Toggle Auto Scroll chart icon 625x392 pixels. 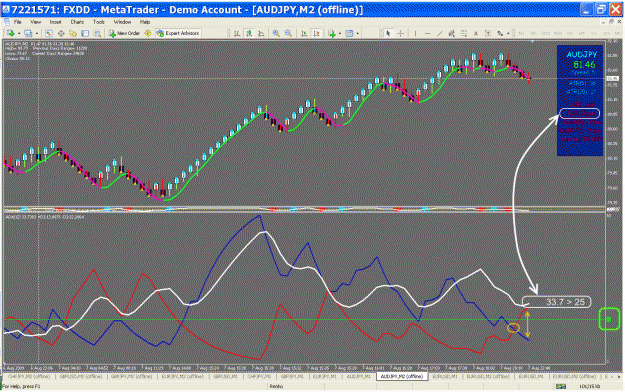click(304, 33)
